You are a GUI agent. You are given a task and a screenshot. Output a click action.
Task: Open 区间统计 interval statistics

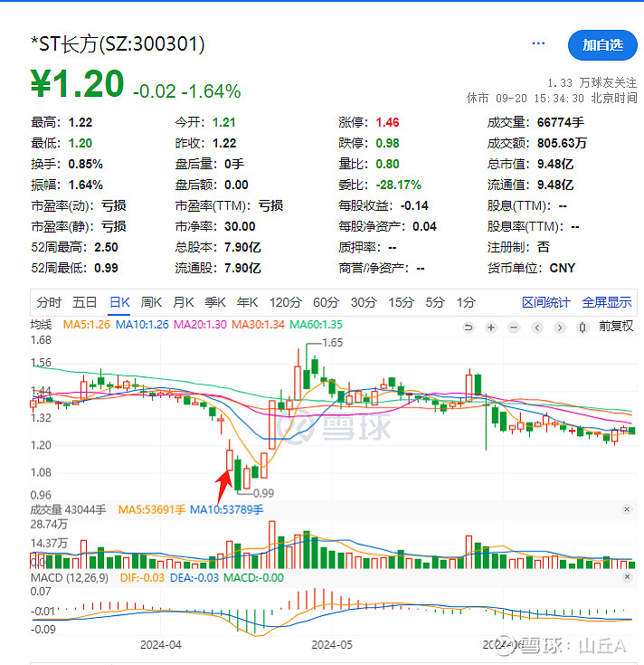point(546,302)
